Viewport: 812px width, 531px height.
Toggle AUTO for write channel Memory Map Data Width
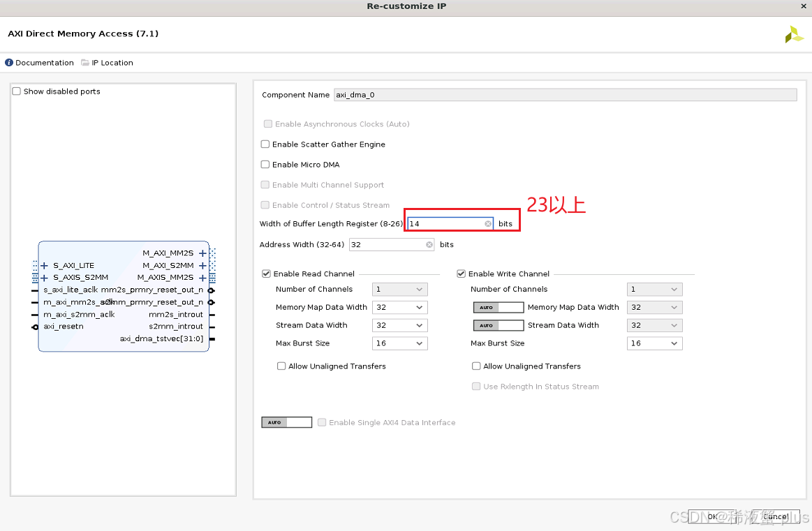497,307
